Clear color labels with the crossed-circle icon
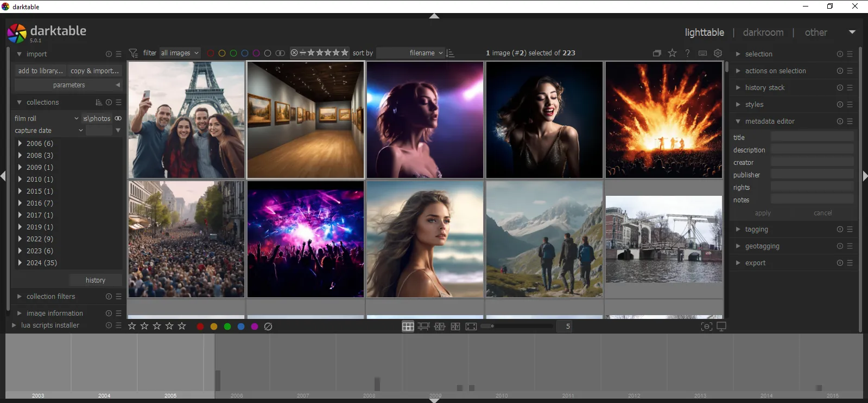Image resolution: width=868 pixels, height=403 pixels. pyautogui.click(x=268, y=327)
